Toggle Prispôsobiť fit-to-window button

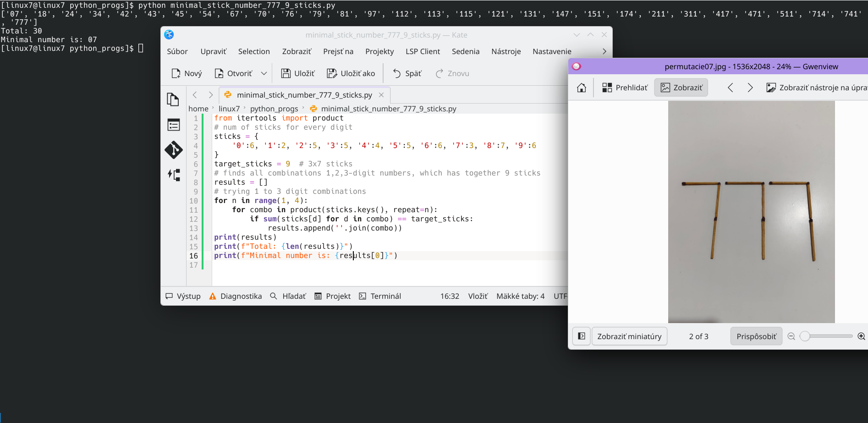pyautogui.click(x=756, y=336)
